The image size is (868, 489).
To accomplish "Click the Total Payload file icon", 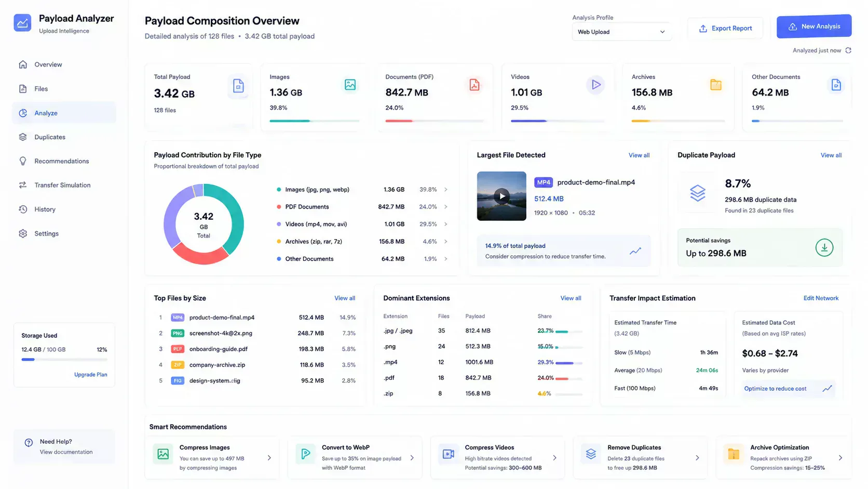I will click(238, 86).
